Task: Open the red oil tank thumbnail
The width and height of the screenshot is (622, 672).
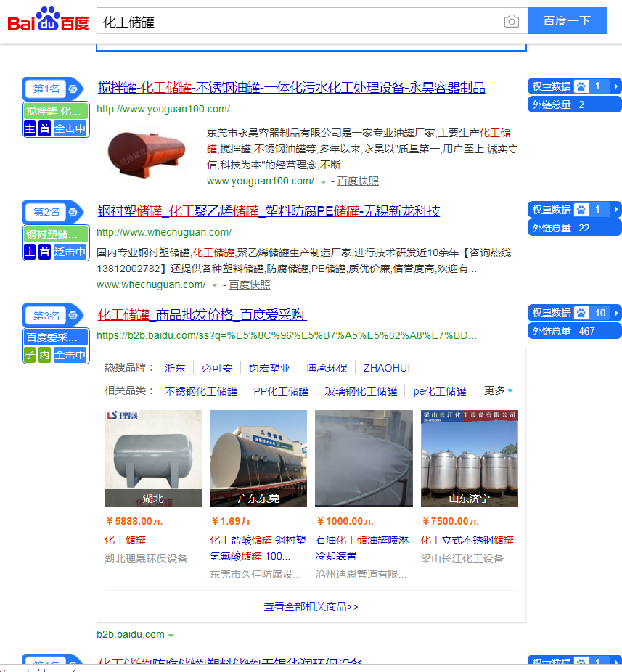Action: (147, 154)
